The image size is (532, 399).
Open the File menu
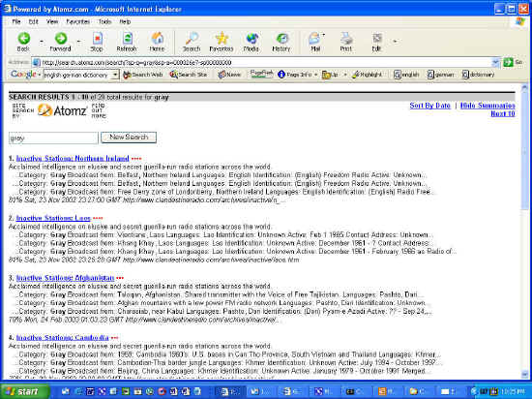tap(16, 21)
